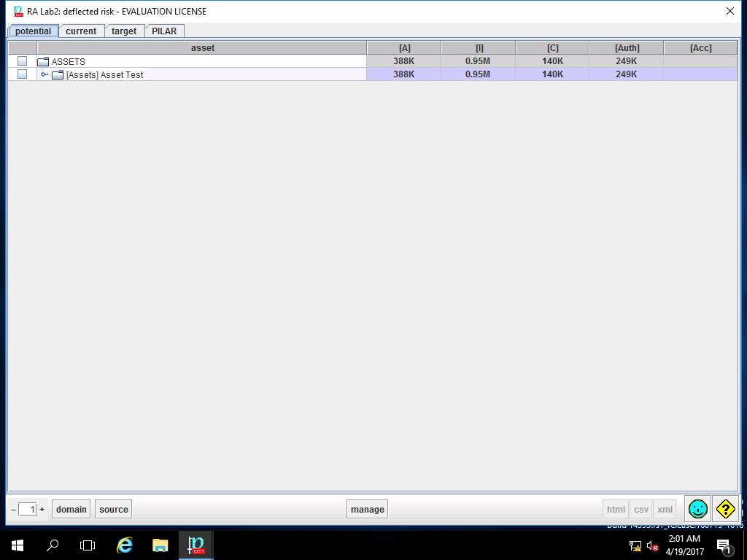Open the Action Center notifications

tap(723, 545)
